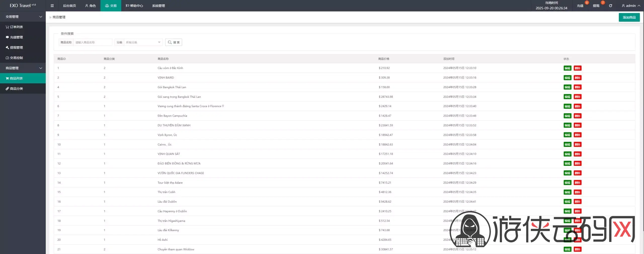Screen dimensions: 644x254
Task: Edit 'Đền Bayon Campuchia' product
Action: point(567,116)
